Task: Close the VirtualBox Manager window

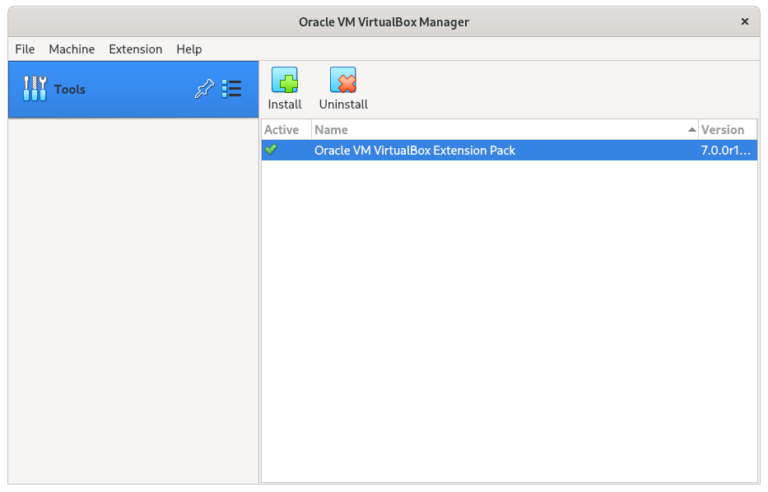Action: 744,21
